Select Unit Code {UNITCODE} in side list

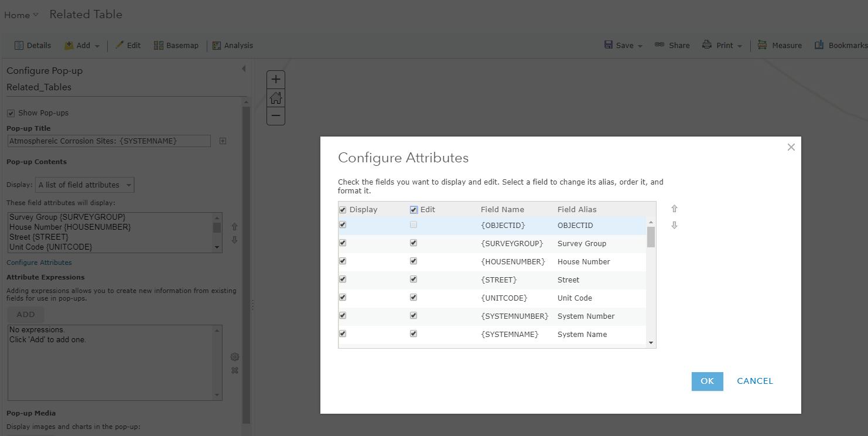[51, 247]
